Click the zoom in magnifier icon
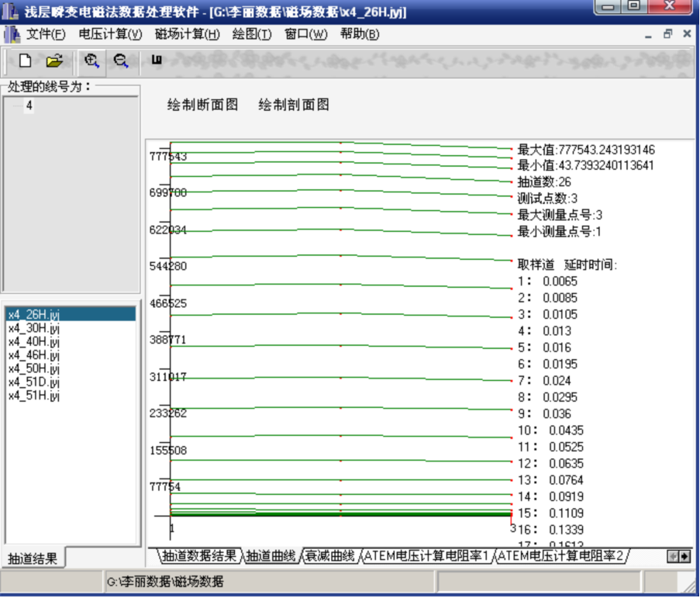Screen dimensions: 700x598 pyautogui.click(x=91, y=60)
